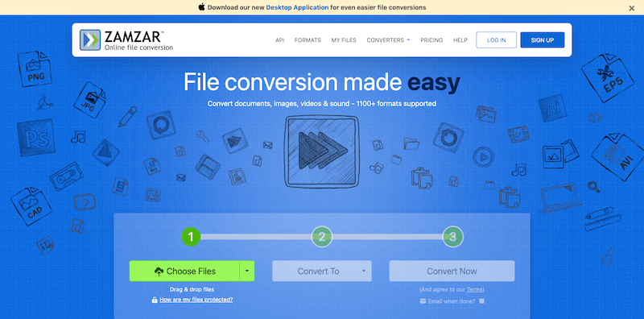
Task: Open the HELP page
Action: pos(460,40)
